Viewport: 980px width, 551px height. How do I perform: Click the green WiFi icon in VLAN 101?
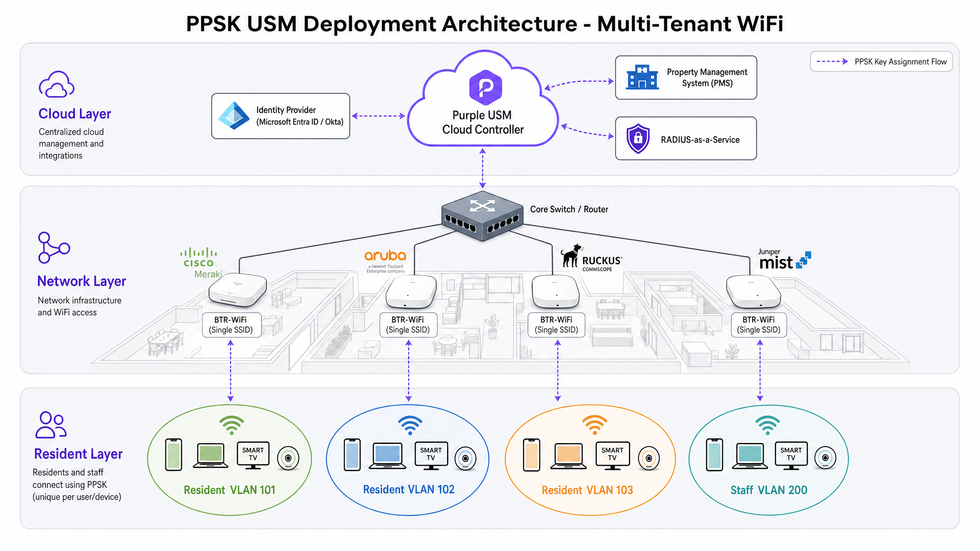click(232, 425)
